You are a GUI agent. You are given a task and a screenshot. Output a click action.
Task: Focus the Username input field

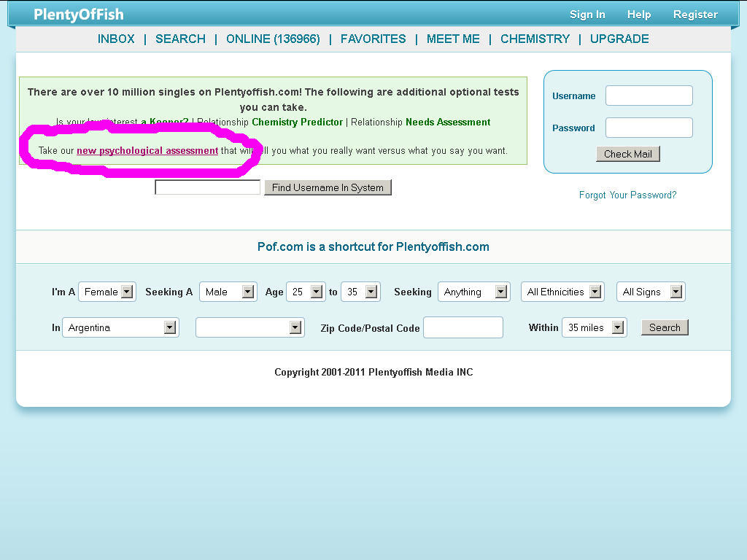(649, 96)
